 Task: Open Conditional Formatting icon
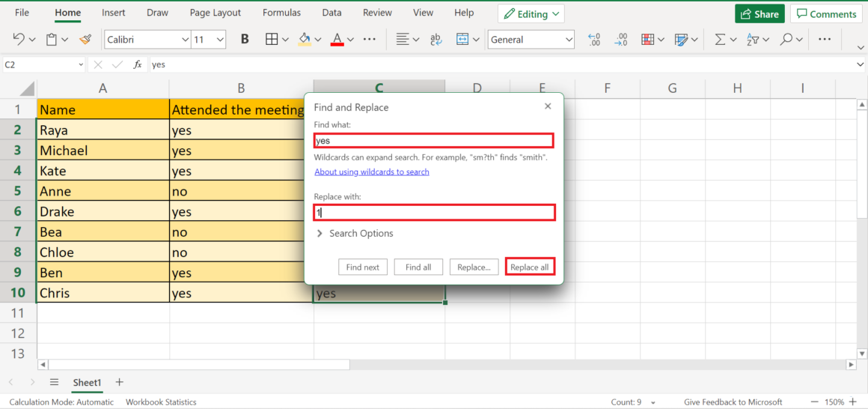648,40
